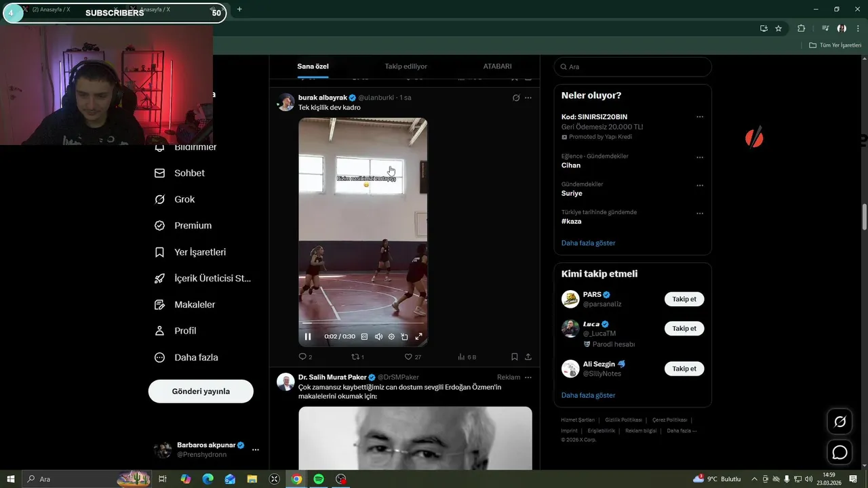Follow Luca with Takip et
Screen dimensions: 868x488
(x=684, y=328)
